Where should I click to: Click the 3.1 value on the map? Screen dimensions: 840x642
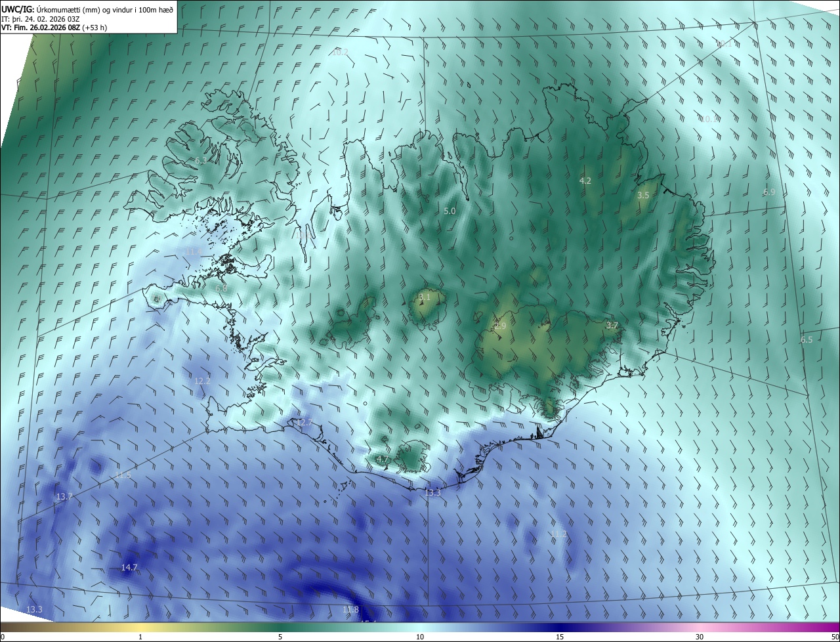pos(425,297)
